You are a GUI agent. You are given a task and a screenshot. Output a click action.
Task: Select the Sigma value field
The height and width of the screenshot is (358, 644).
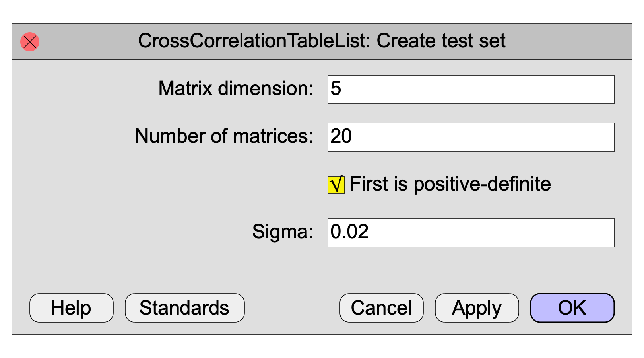pyautogui.click(x=471, y=233)
